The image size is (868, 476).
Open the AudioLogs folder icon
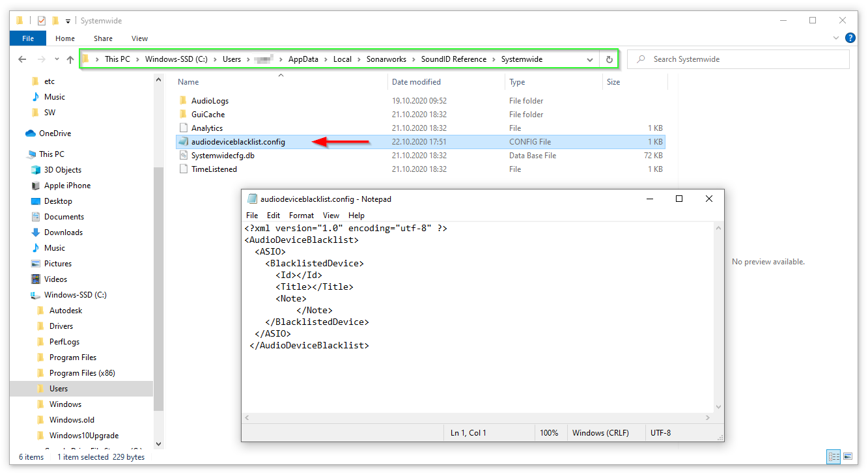[182, 101]
